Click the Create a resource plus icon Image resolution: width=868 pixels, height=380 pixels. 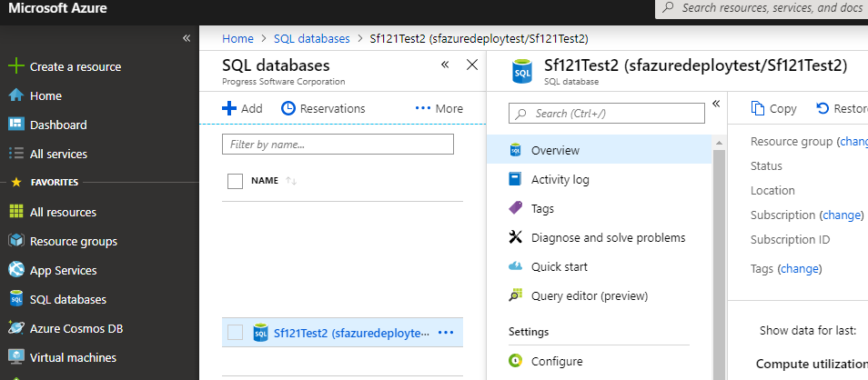coord(15,66)
